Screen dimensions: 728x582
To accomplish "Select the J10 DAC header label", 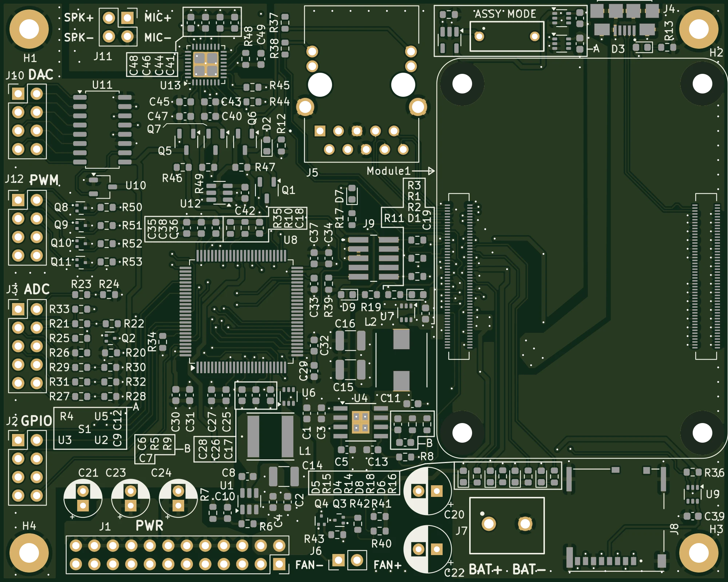I will [29, 75].
